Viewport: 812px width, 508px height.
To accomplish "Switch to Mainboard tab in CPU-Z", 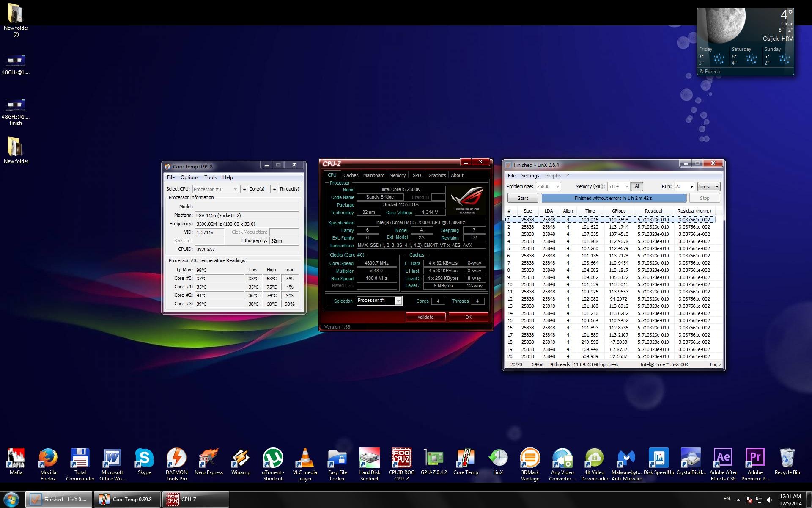I will click(x=374, y=175).
